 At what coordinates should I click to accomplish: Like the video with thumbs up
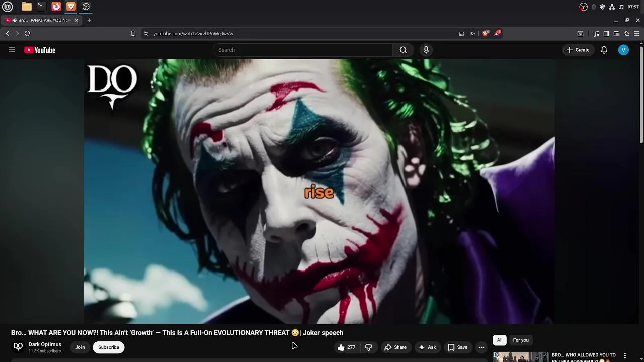coord(346,347)
